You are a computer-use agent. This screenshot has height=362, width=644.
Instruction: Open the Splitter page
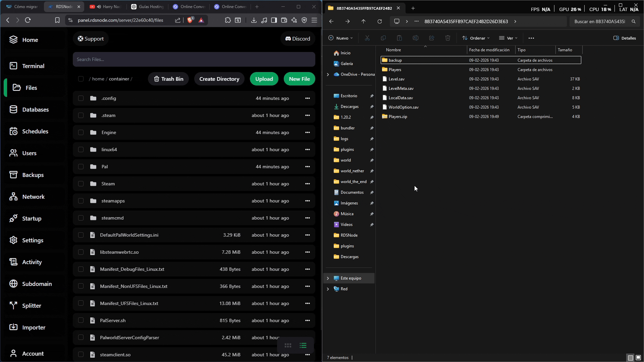tap(32, 306)
